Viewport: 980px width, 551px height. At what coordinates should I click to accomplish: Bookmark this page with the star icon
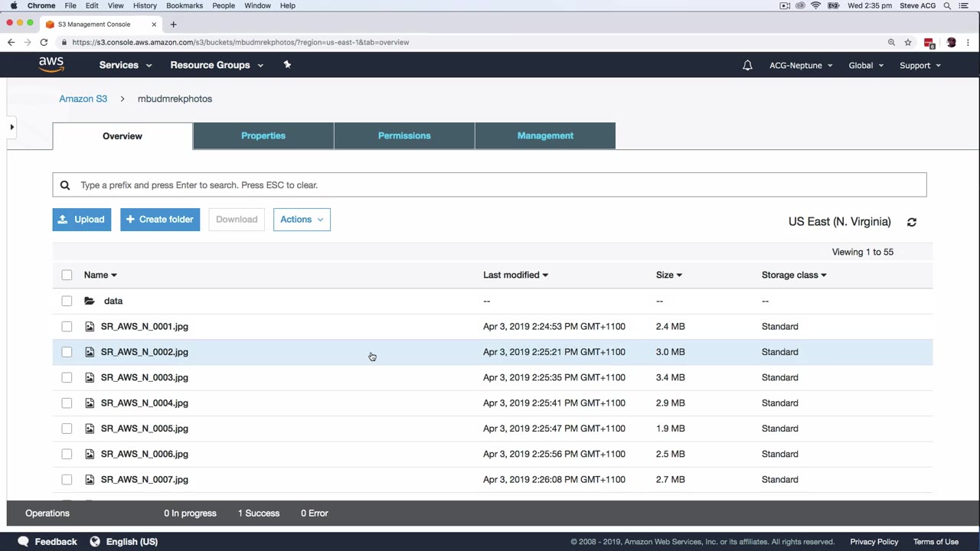click(908, 42)
